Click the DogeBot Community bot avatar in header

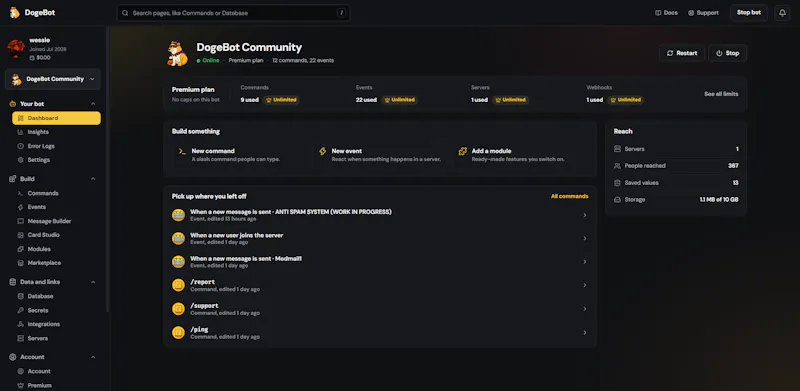[178, 53]
